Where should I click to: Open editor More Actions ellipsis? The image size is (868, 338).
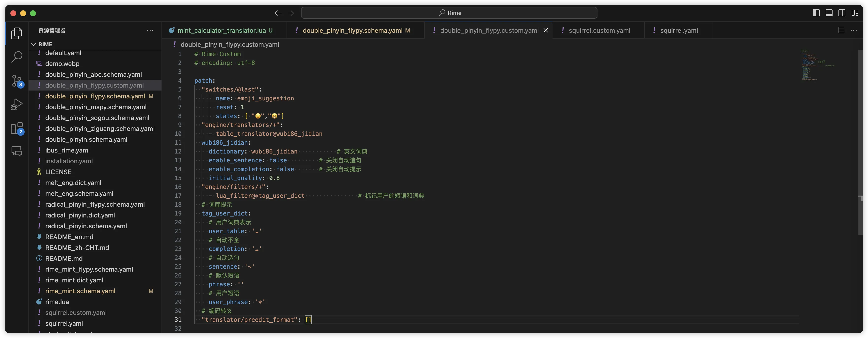(x=853, y=30)
